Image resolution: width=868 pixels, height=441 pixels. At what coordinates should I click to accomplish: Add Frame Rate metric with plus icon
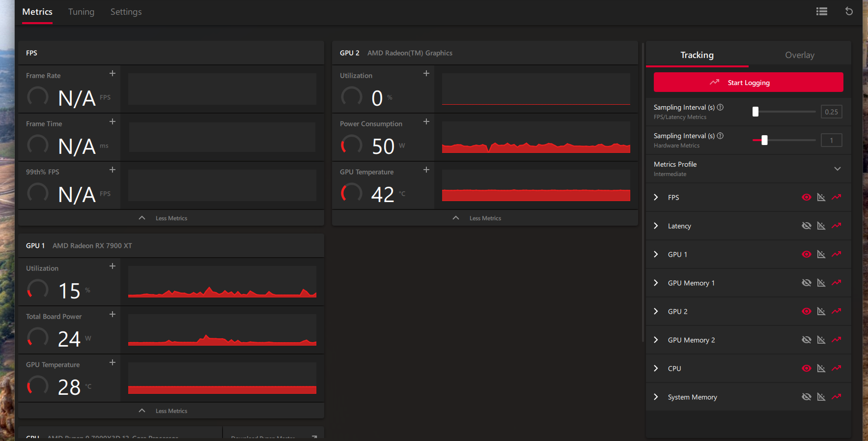[x=112, y=73]
